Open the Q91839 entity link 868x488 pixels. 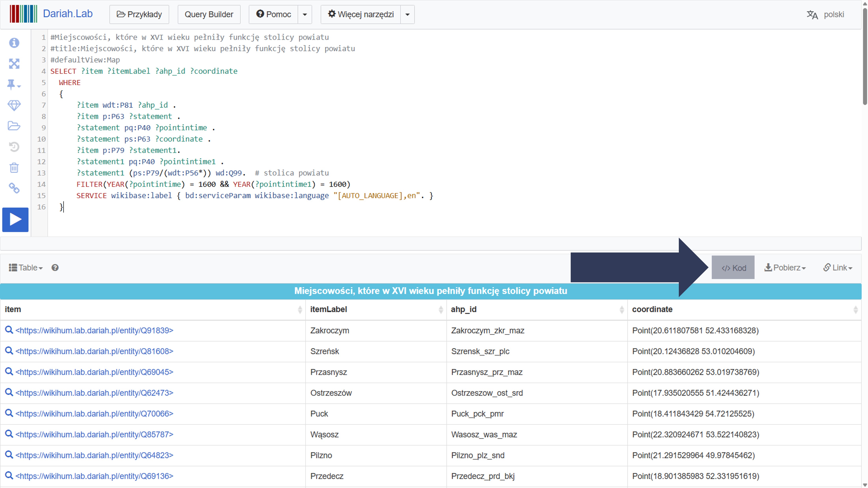click(x=94, y=331)
